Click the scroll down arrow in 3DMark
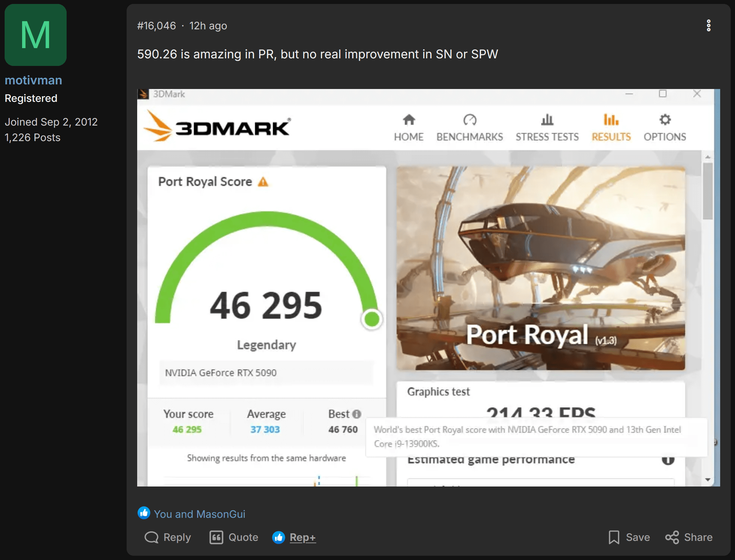Image resolution: width=735 pixels, height=560 pixels. (x=708, y=480)
